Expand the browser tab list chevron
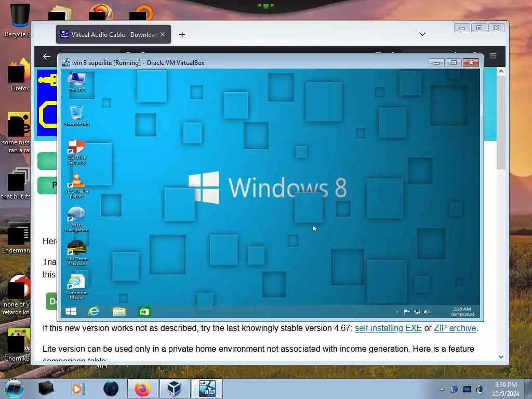Screen dimensions: 532x399 [422, 34]
